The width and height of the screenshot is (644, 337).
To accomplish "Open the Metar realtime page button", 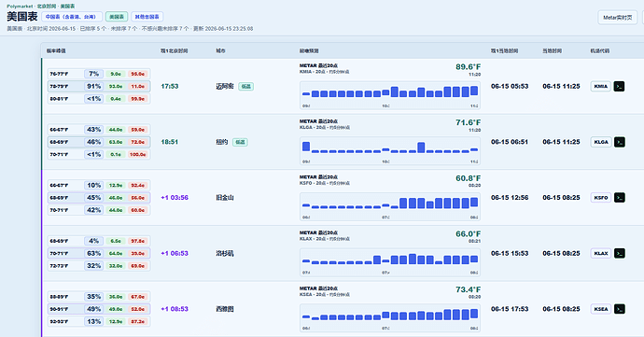I will tap(617, 18).
